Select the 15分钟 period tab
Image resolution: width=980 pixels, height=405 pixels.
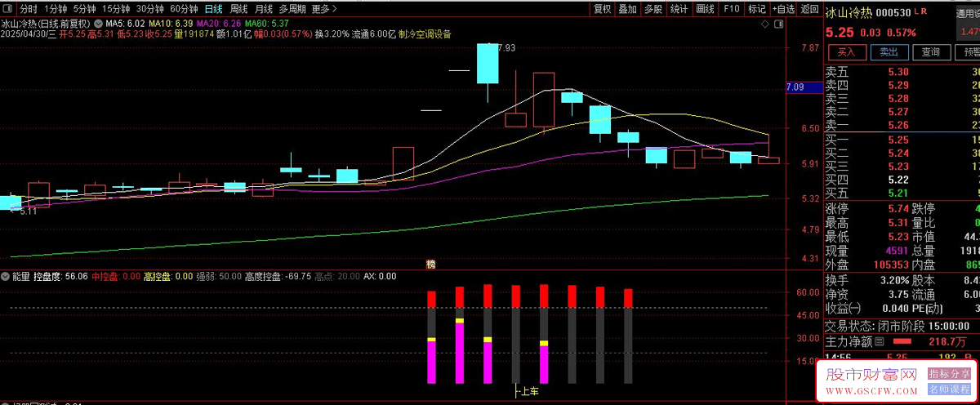tap(116, 9)
